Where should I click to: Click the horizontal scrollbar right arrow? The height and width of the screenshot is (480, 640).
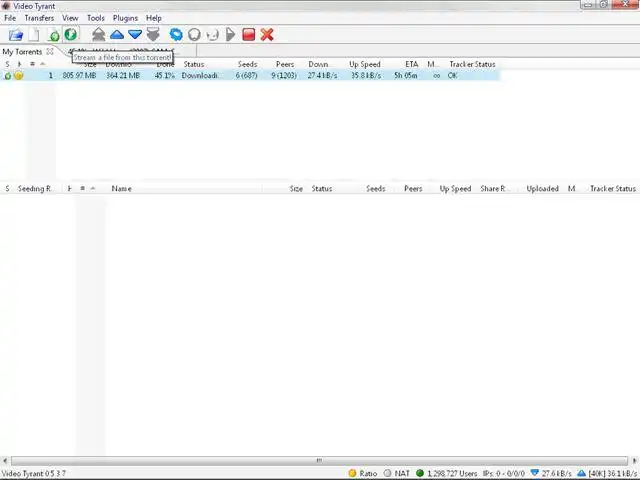(634, 460)
